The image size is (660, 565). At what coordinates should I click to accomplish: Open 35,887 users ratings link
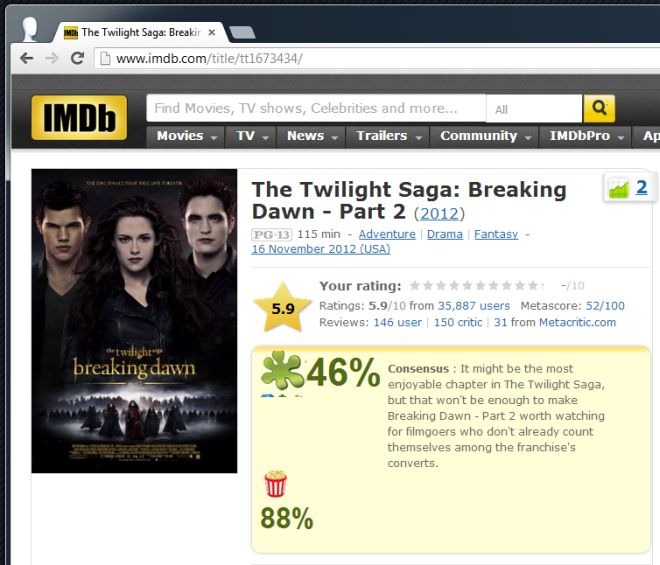[x=474, y=306]
